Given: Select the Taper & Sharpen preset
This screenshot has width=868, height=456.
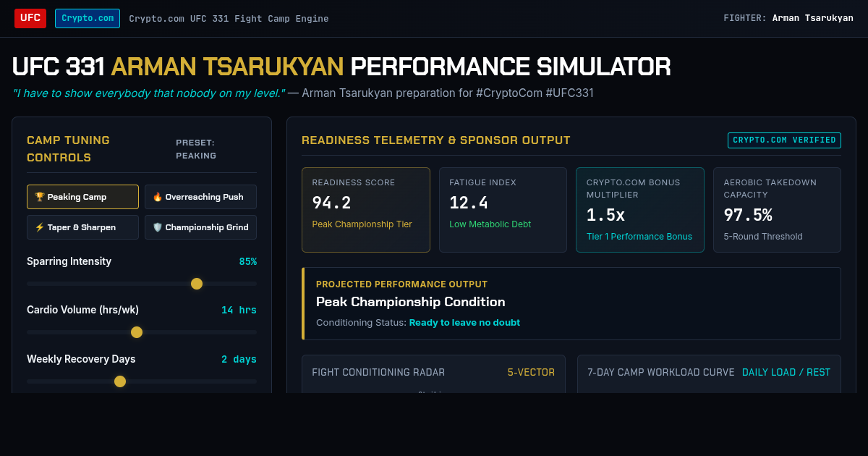Looking at the screenshot, I should pos(82,227).
